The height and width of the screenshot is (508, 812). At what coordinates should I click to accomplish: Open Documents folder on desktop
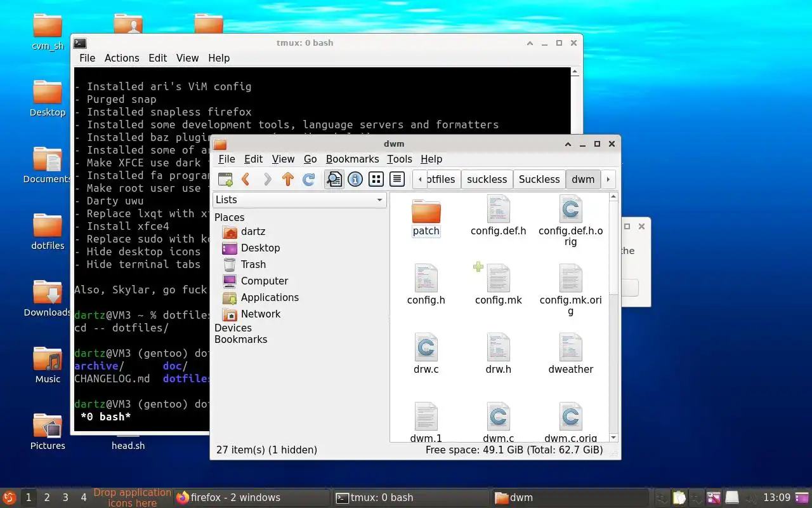(x=48, y=159)
